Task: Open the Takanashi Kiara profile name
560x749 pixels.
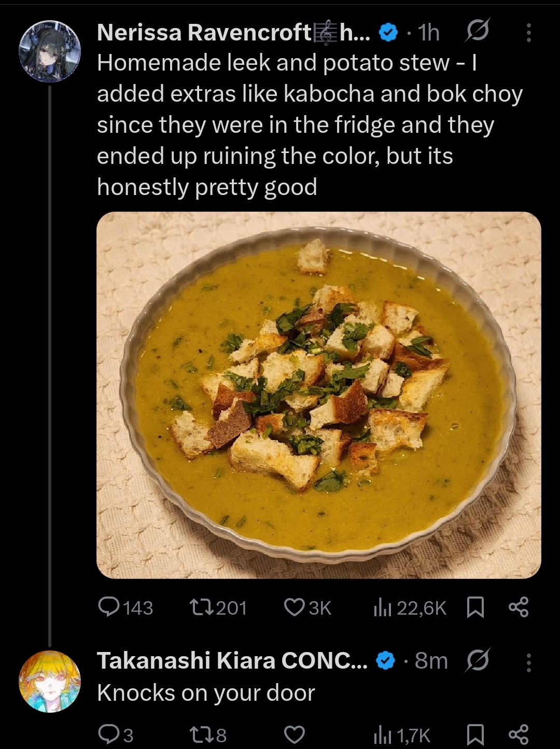Action: coord(232,661)
